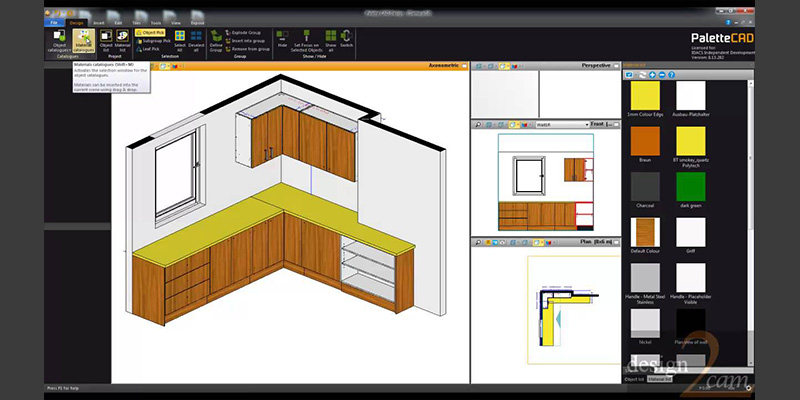
Task: Maximize the Front view pane
Action: tap(616, 124)
